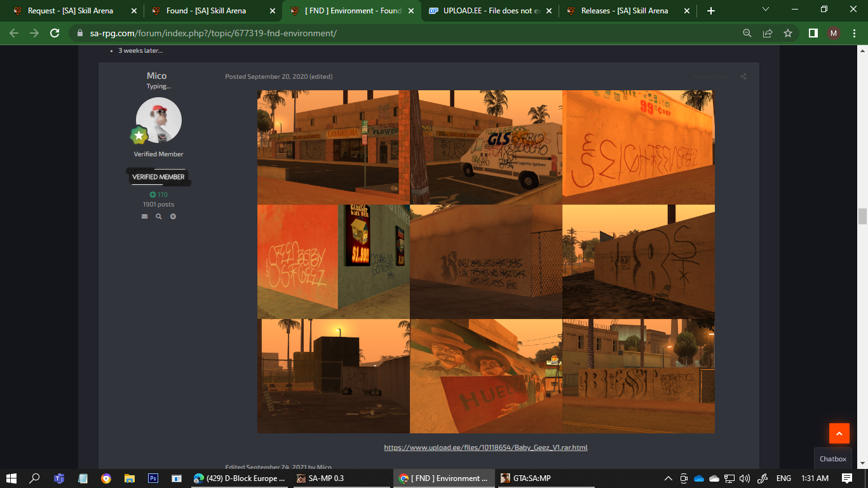Open Mico's profile name link
The height and width of the screenshot is (488, 868).
(156, 76)
